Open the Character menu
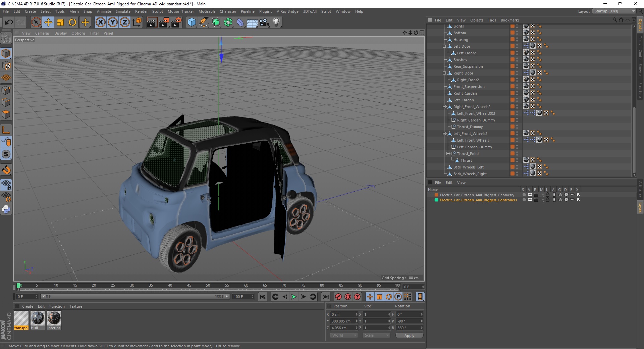644x349 pixels. coord(228,11)
